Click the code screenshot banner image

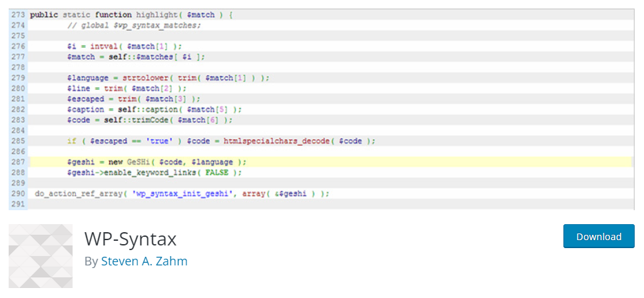coord(322,110)
